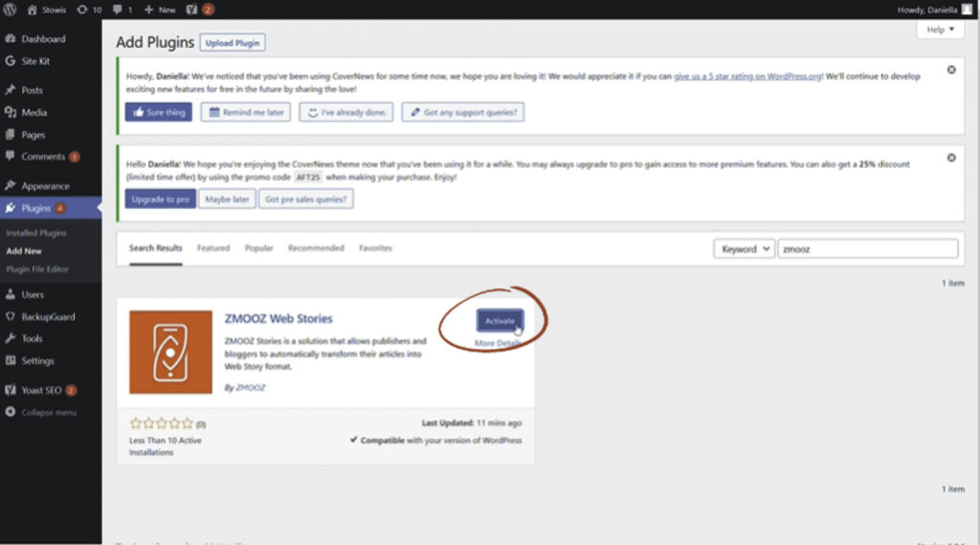Open the Appearance menu
980x545 pixels.
click(x=45, y=186)
